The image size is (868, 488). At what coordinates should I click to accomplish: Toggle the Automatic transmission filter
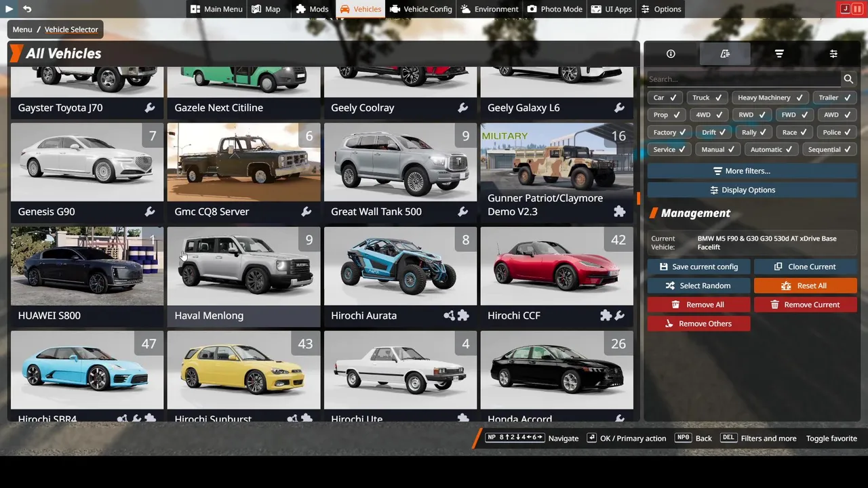771,150
